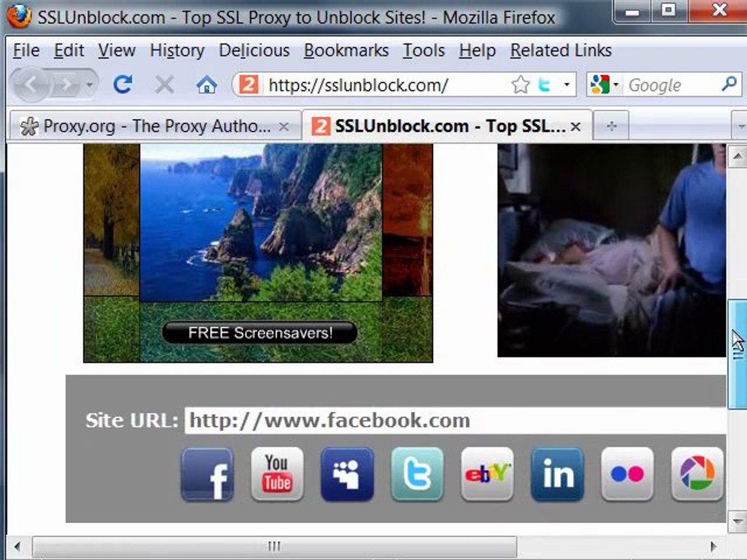Click the vertical scrollbar thumb
The image size is (747, 560).
(737, 355)
